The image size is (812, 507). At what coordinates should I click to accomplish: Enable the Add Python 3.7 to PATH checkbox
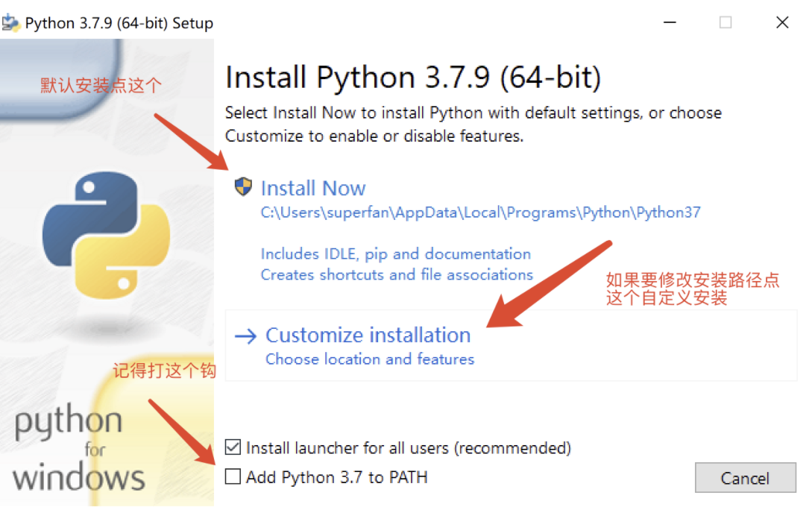(233, 476)
